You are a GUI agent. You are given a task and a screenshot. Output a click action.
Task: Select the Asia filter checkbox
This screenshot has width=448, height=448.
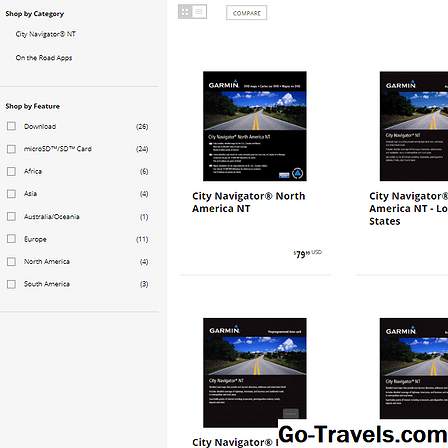(x=11, y=194)
